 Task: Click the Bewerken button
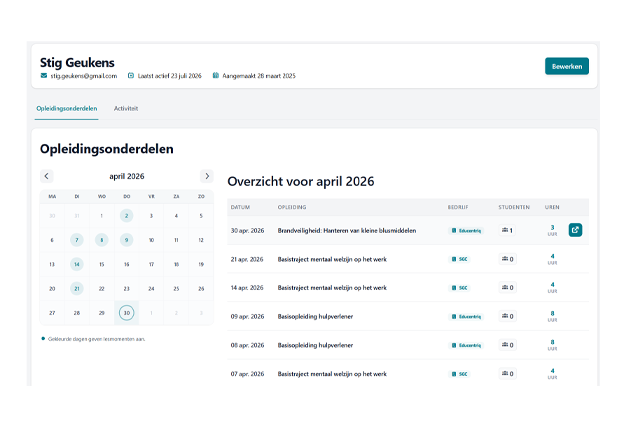click(x=567, y=66)
